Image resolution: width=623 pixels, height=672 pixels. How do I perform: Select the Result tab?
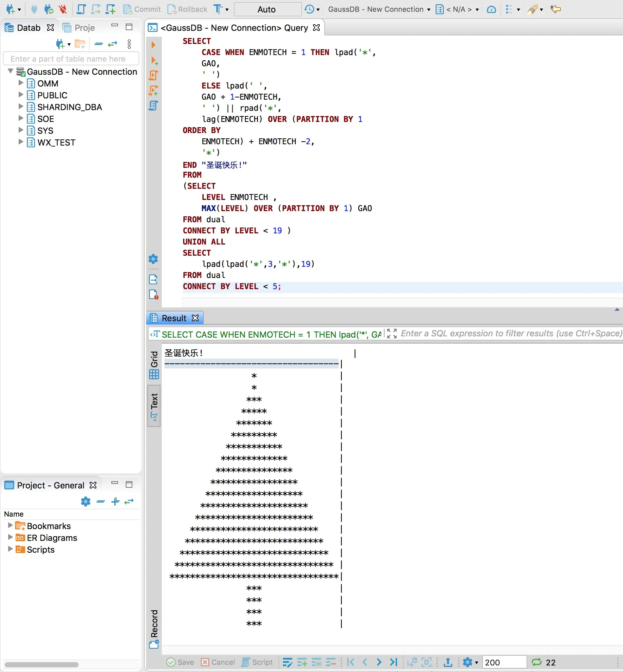(174, 318)
